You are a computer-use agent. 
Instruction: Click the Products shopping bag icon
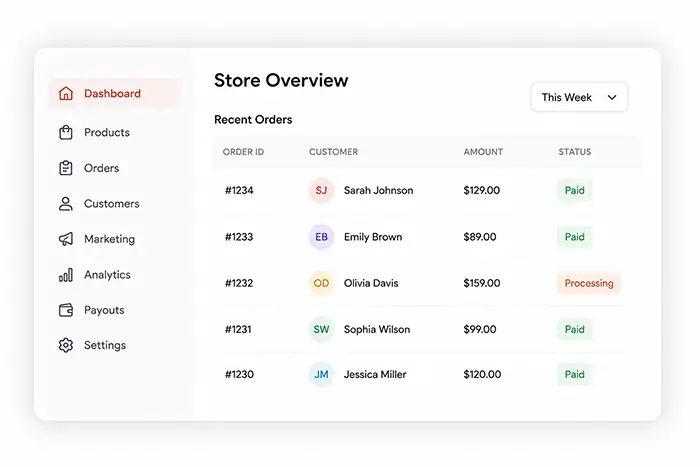[x=66, y=133]
